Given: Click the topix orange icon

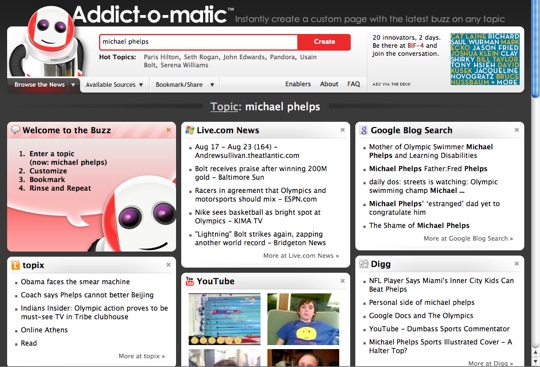Looking at the screenshot, I should [15, 265].
